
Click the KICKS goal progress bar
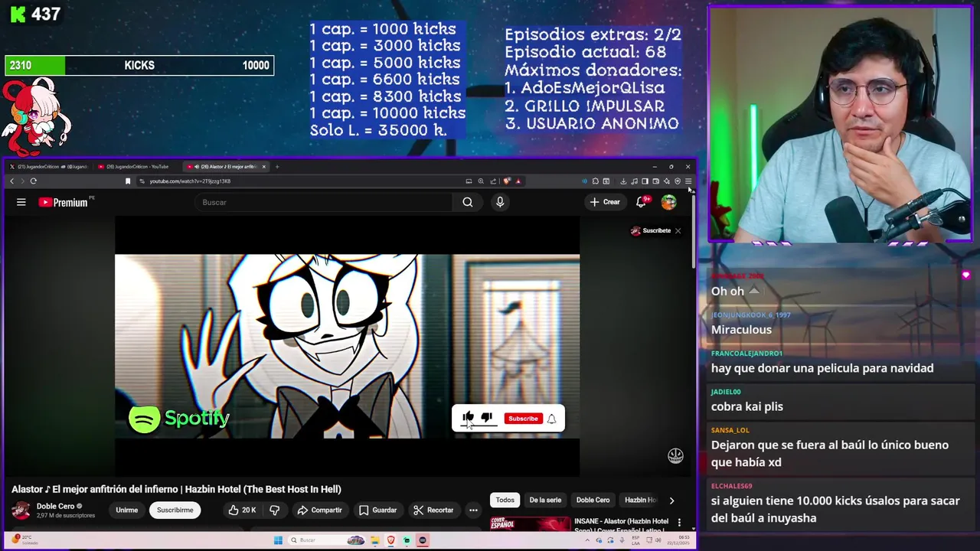click(139, 66)
